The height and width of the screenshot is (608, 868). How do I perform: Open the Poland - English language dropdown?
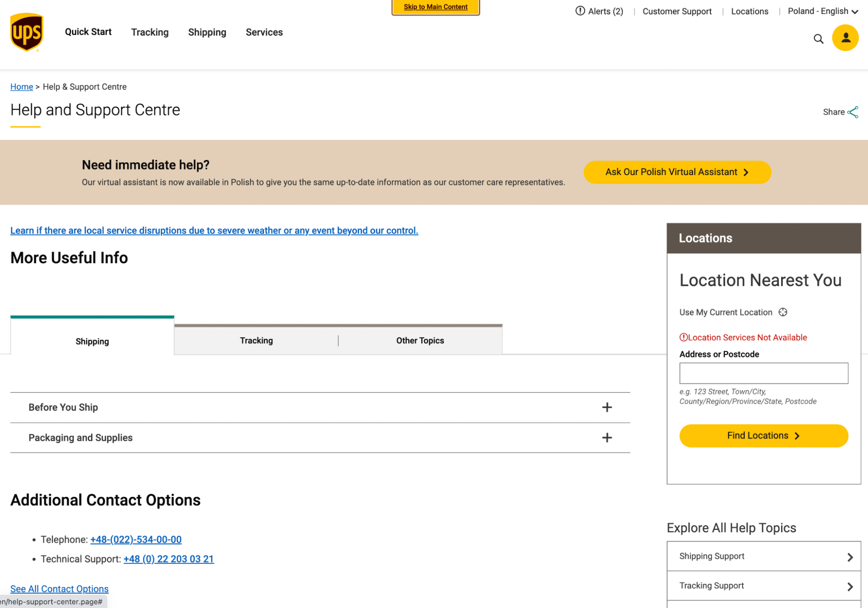823,11
